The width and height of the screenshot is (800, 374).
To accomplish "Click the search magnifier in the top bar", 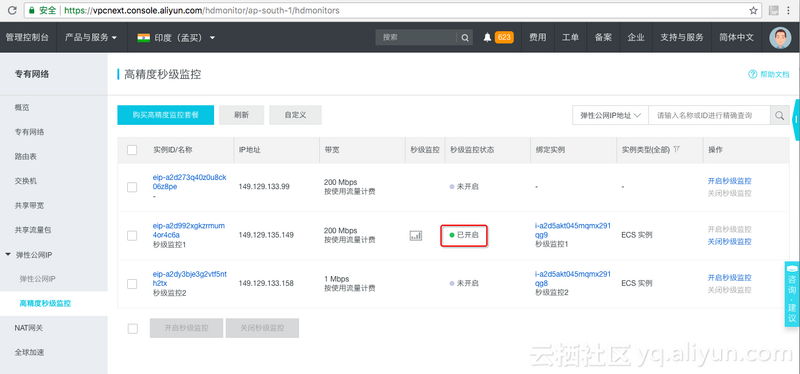I will pos(464,37).
